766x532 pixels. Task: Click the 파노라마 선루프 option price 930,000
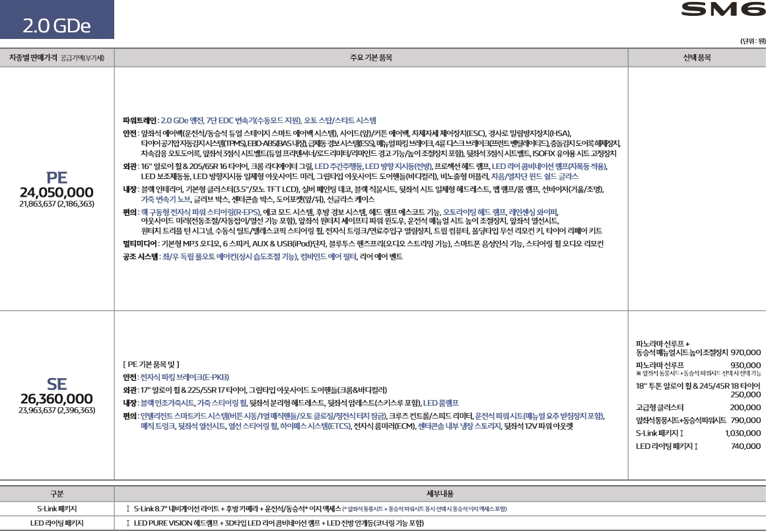[x=746, y=365]
